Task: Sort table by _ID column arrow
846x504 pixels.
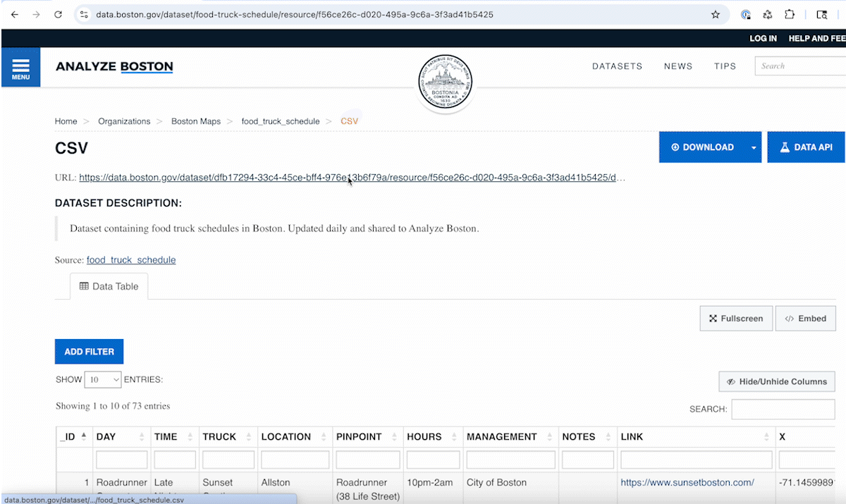Action: coord(84,436)
